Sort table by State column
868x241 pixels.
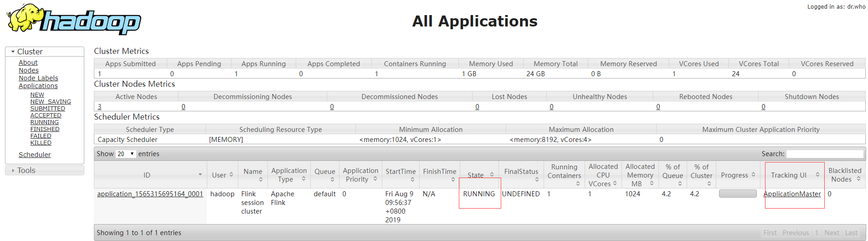point(479,175)
